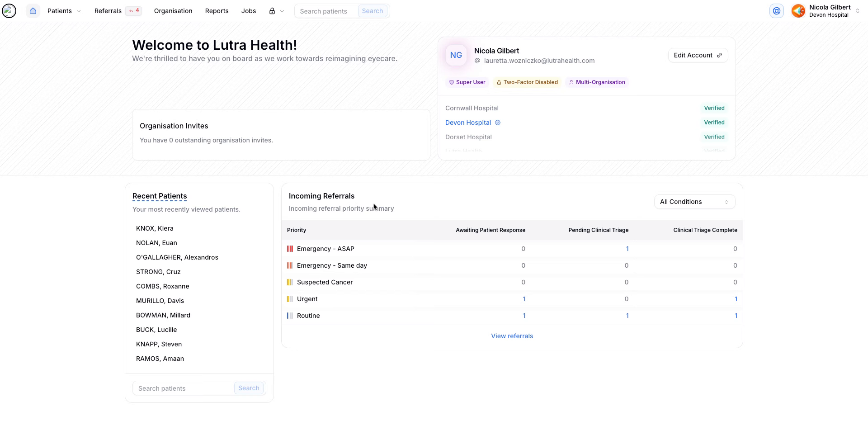Open patient KNOX, Kiera
The width and height of the screenshot is (868, 435).
[155, 228]
